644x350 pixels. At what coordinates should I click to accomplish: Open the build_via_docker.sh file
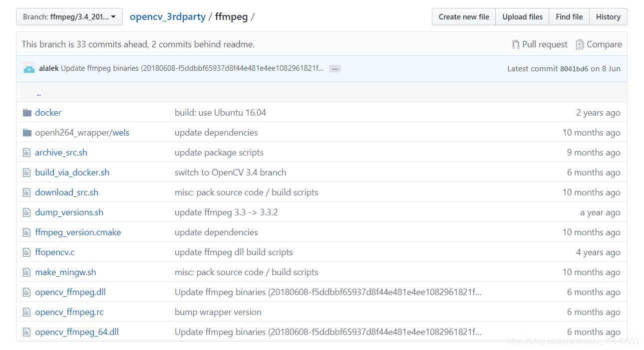[x=72, y=173]
